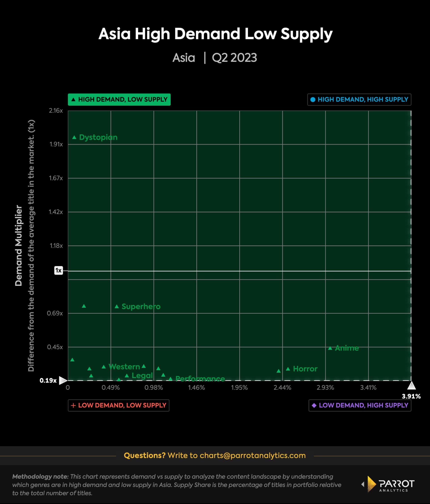Viewport: 430px width, 504px height.
Task: Click the Performance genre label
Action: click(x=200, y=379)
